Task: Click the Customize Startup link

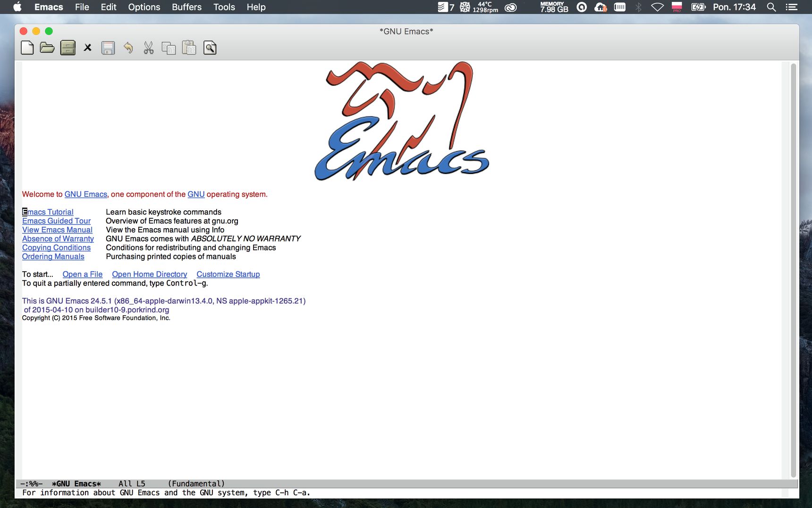Action: pyautogui.click(x=228, y=275)
